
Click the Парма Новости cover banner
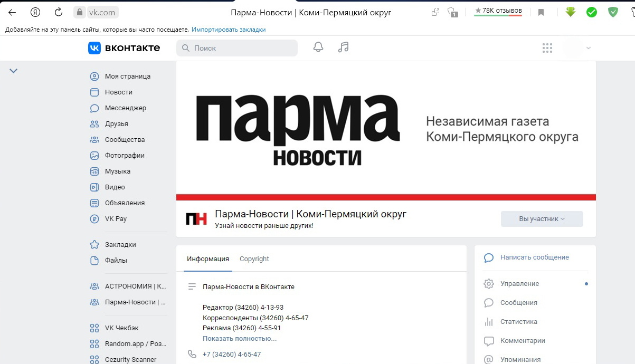(386, 131)
